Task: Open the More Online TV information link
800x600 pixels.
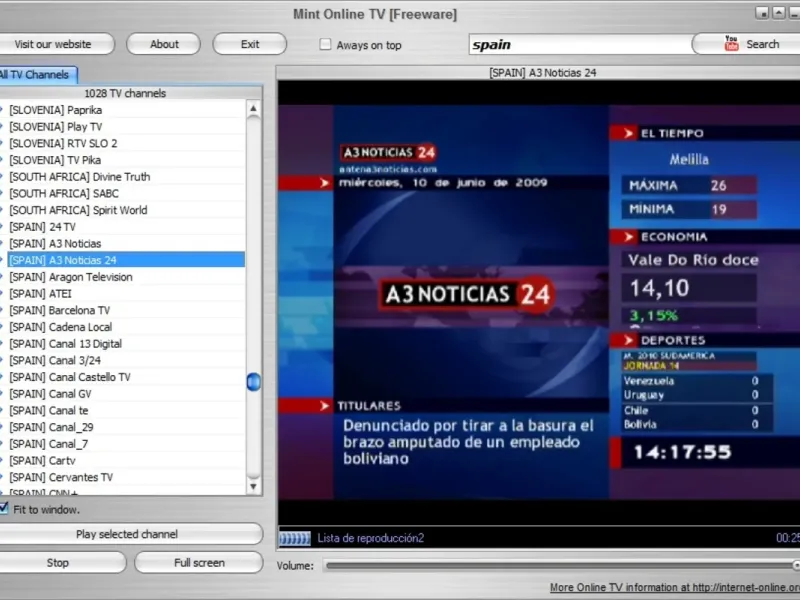Action: [674, 588]
